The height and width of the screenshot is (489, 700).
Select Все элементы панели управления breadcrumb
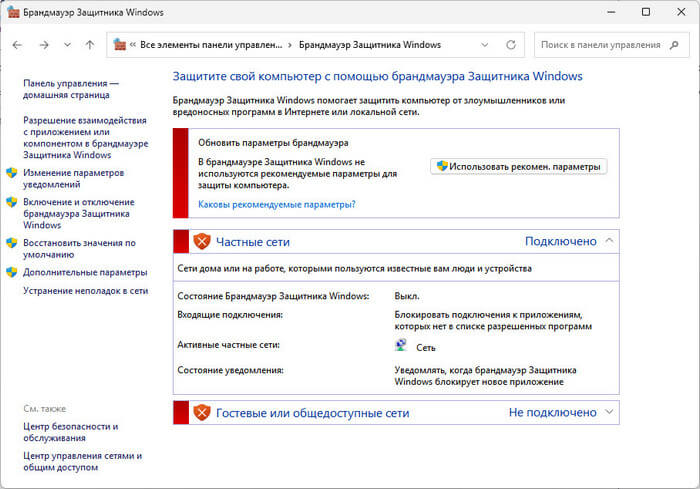tap(212, 45)
